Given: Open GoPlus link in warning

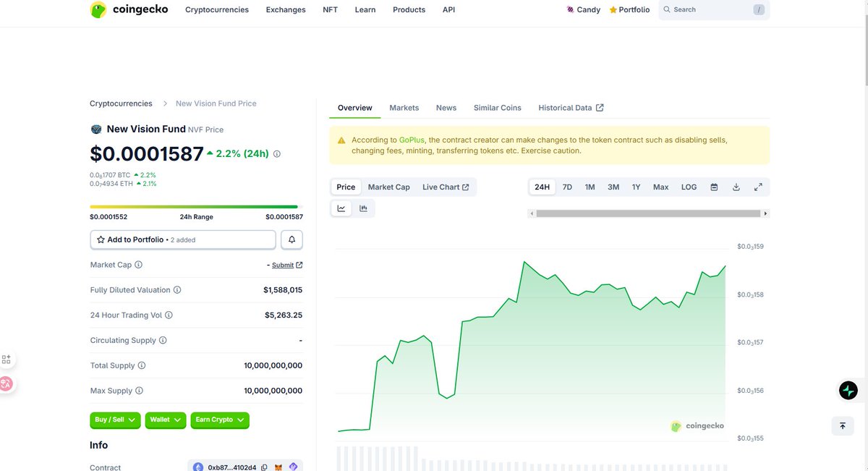Looking at the screenshot, I should point(412,140).
